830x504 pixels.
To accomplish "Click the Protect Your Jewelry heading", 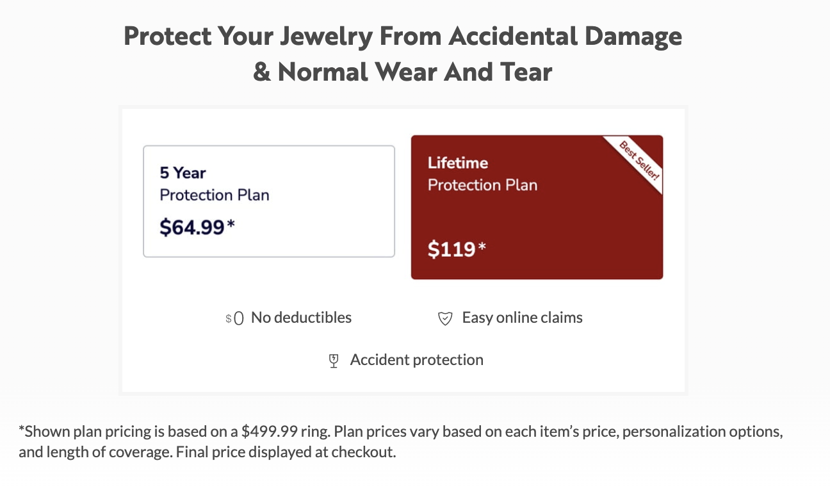I will (x=403, y=54).
